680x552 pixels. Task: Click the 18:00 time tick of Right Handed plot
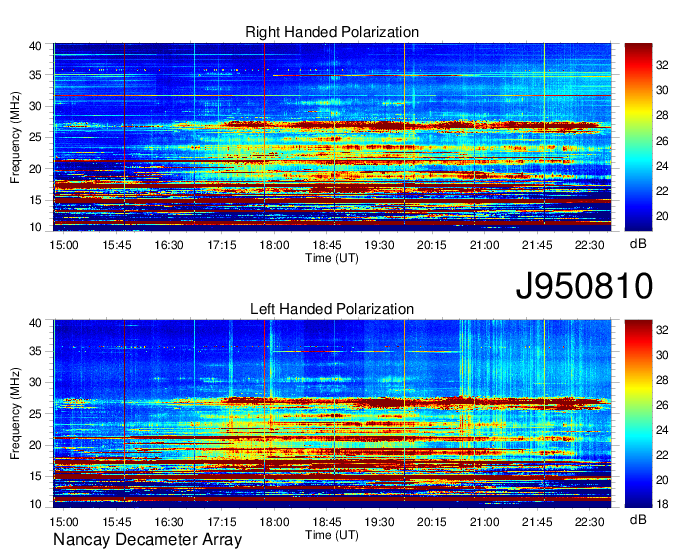click(274, 245)
